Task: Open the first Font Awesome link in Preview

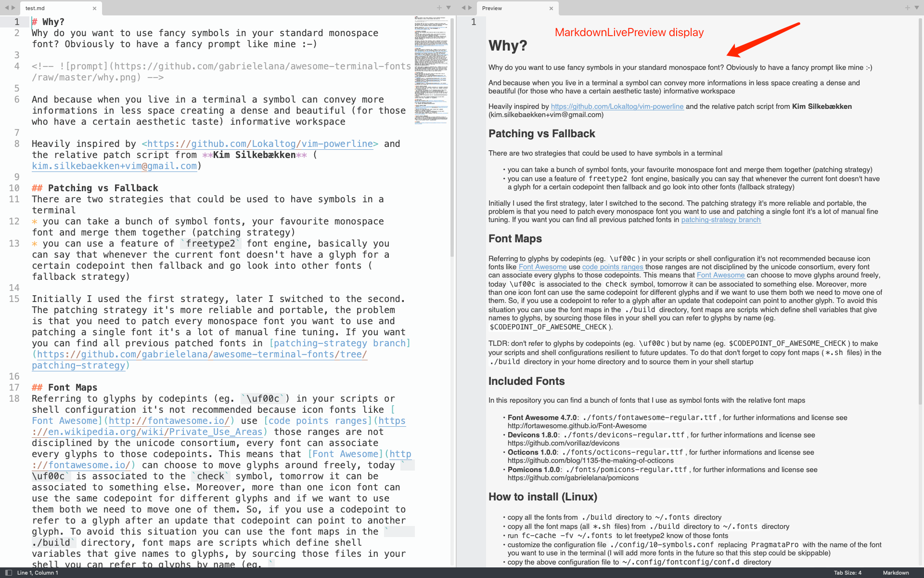Action: click(x=542, y=267)
